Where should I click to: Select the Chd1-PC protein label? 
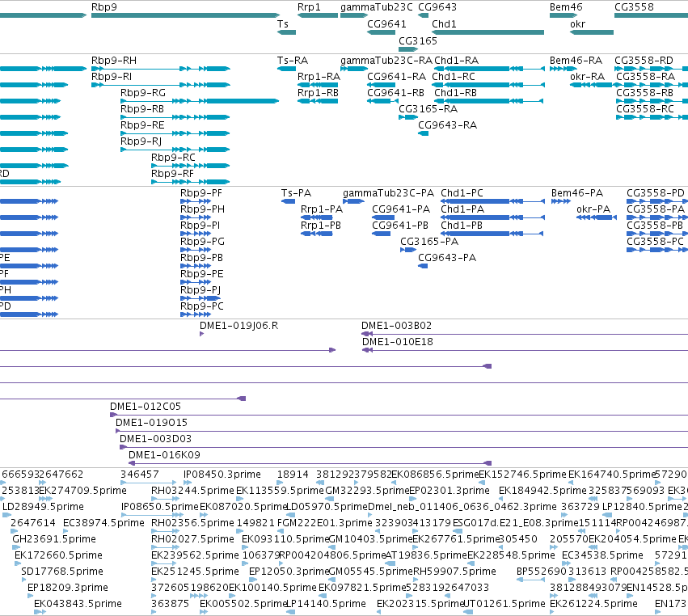(x=462, y=193)
